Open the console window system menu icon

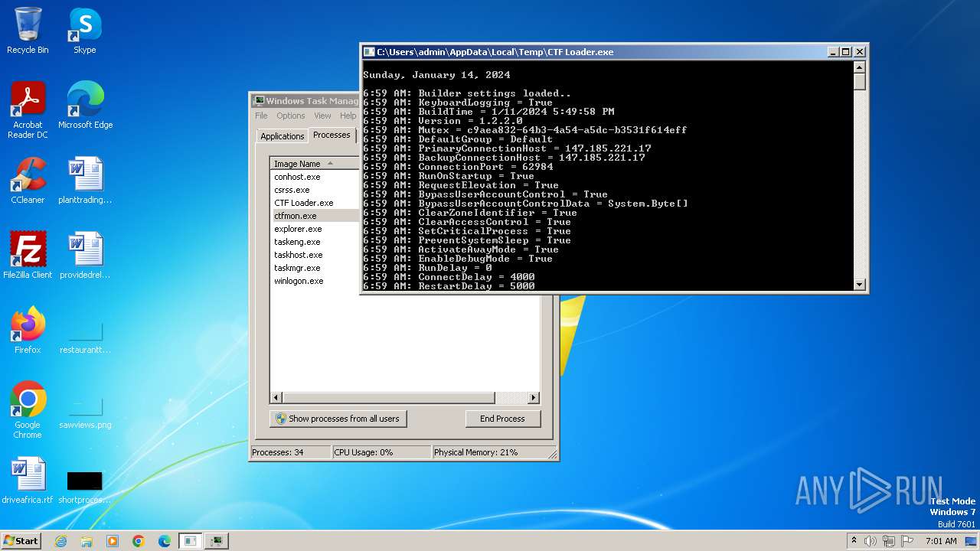(369, 52)
